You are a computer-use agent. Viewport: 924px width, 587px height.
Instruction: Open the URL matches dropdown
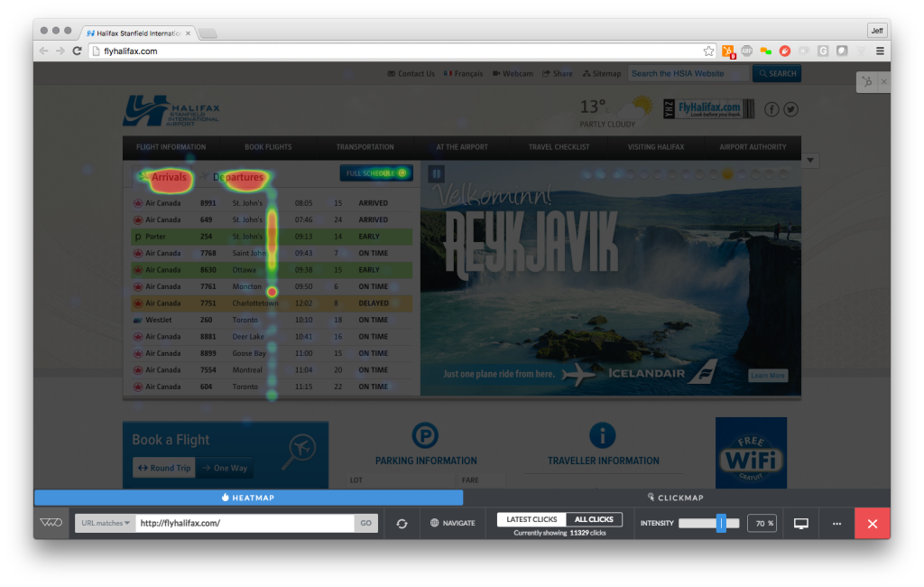106,523
